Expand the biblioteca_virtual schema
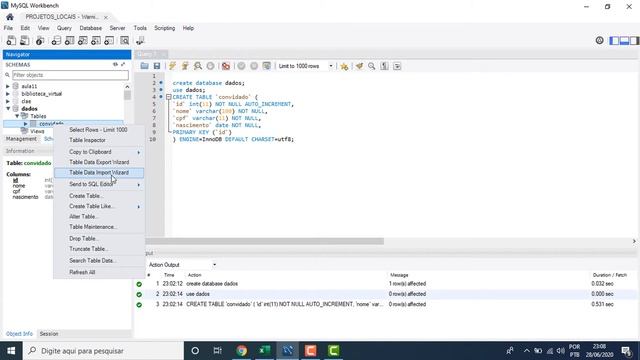 pyautogui.click(x=8, y=94)
